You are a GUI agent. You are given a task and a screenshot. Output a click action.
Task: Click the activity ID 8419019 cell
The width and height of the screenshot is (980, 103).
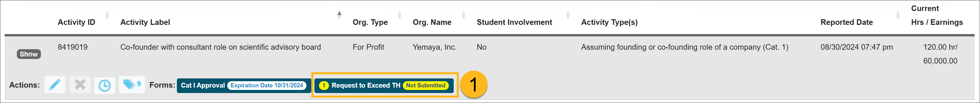pyautogui.click(x=73, y=47)
